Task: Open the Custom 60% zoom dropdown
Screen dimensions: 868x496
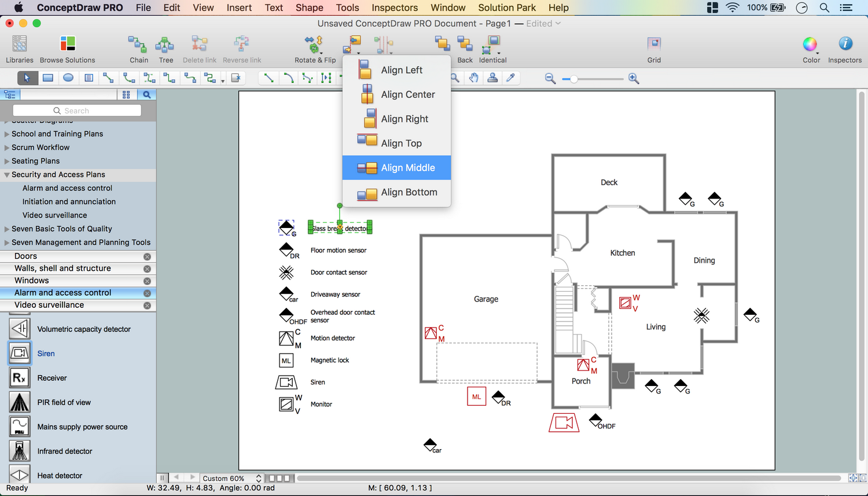Action: pyautogui.click(x=258, y=479)
